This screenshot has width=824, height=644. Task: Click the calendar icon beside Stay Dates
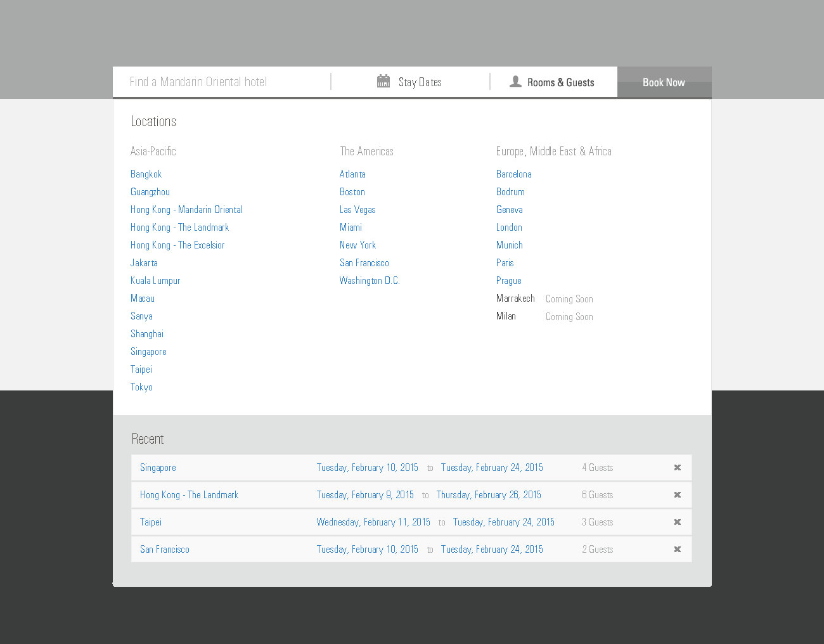[x=383, y=81]
